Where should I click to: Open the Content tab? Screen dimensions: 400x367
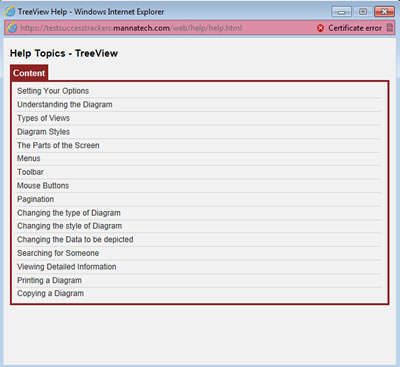pos(29,73)
